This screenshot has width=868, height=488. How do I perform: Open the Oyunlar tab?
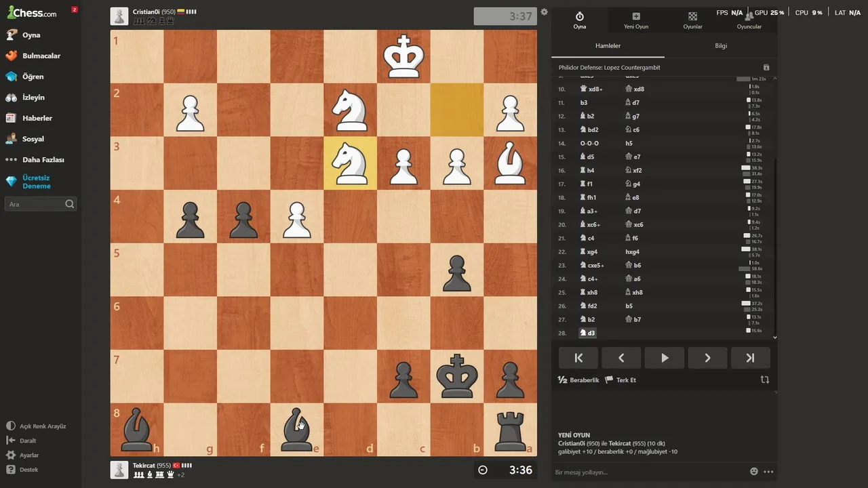pyautogui.click(x=692, y=20)
